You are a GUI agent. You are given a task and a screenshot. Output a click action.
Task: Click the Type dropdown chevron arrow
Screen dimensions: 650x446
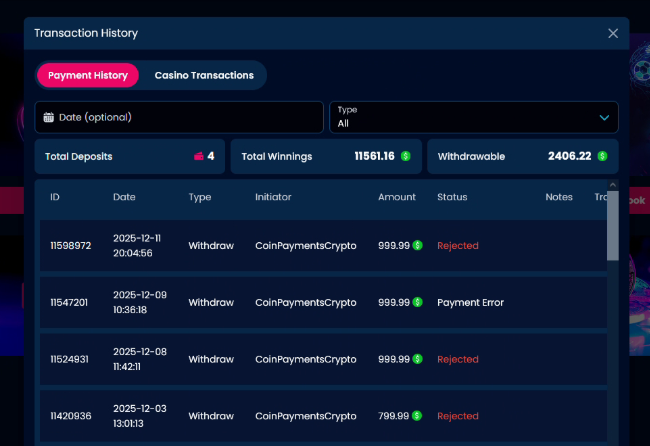pos(604,117)
